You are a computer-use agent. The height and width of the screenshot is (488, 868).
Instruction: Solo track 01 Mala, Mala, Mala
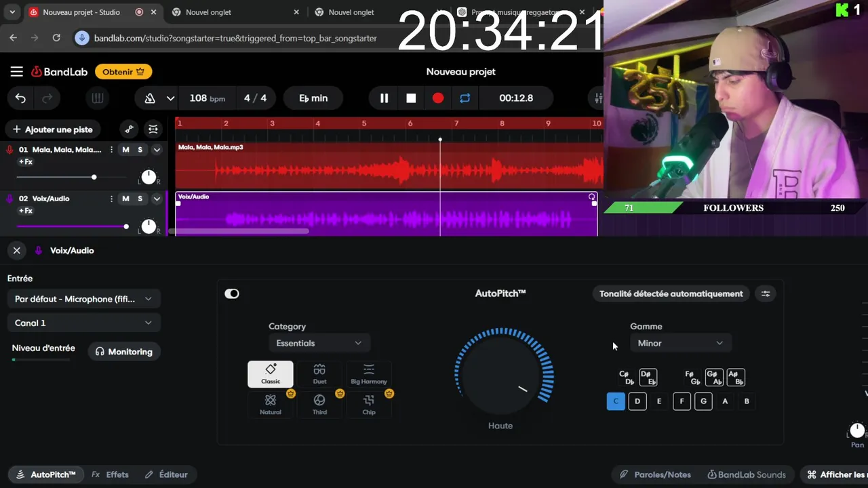[x=140, y=150]
